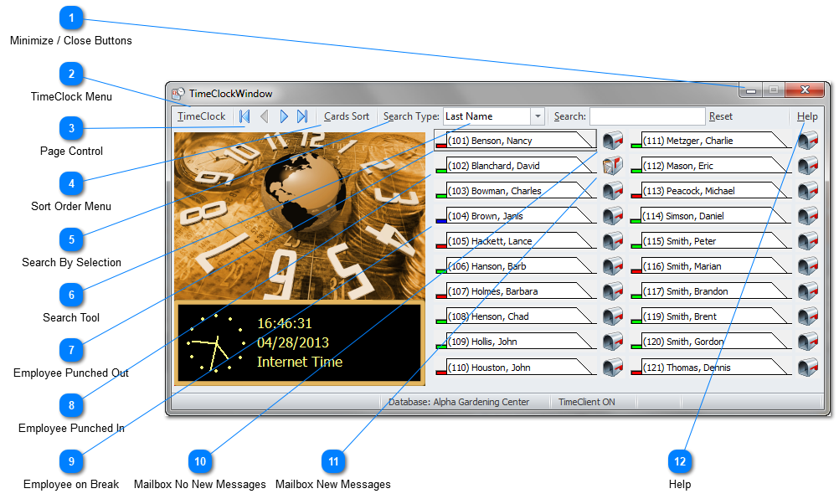Open the Cards Sort order menu
Screen dimensions: 839x504
[346, 116]
